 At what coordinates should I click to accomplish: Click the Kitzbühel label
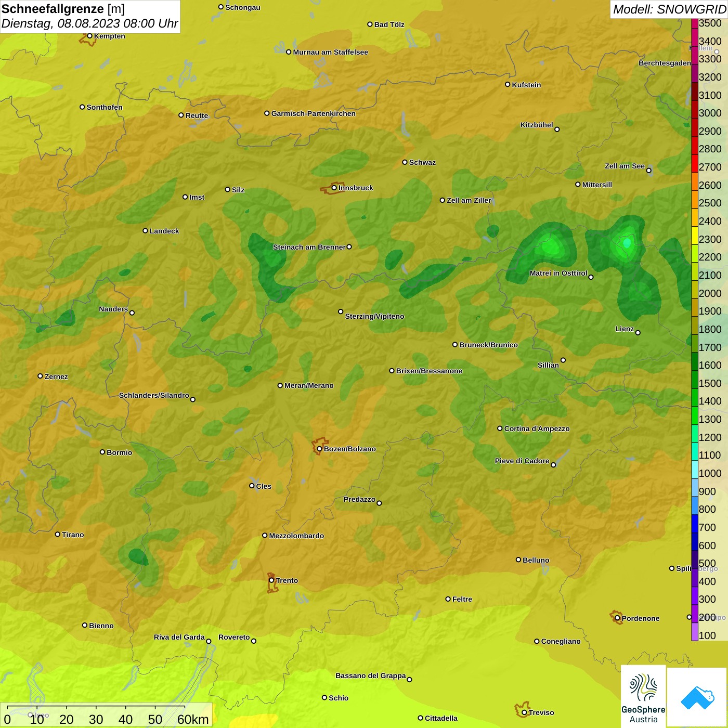537,125
